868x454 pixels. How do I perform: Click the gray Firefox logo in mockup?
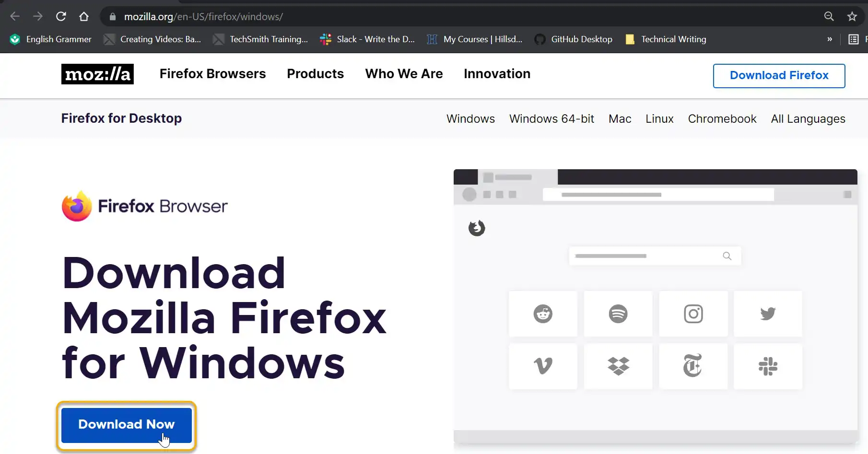[x=477, y=228]
